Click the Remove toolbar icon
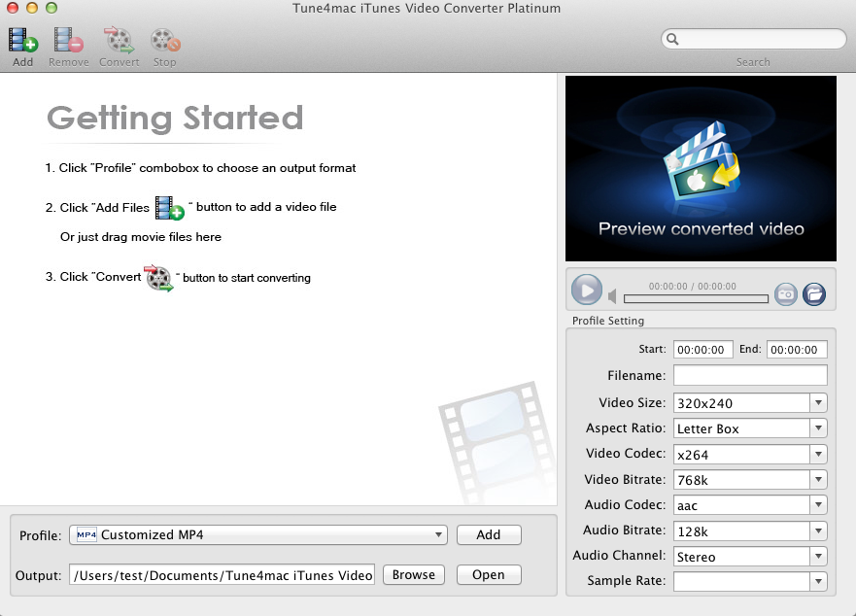 point(67,41)
